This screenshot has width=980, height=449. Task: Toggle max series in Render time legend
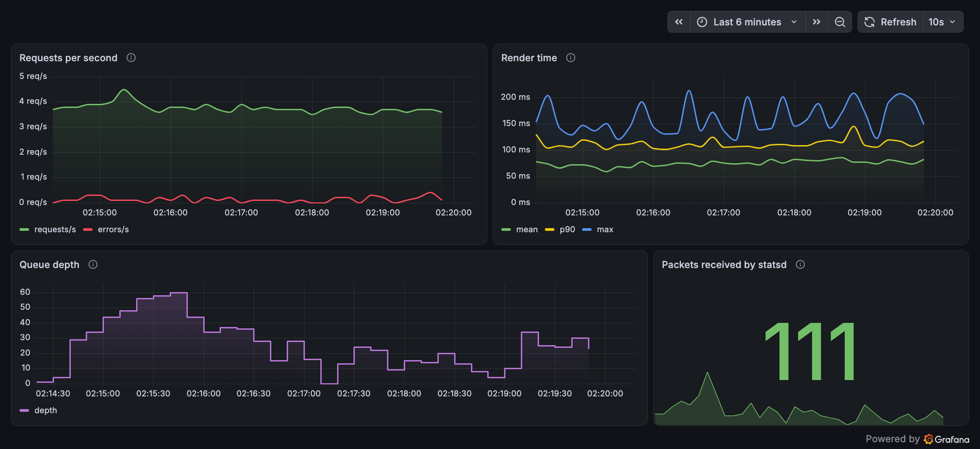coord(605,229)
